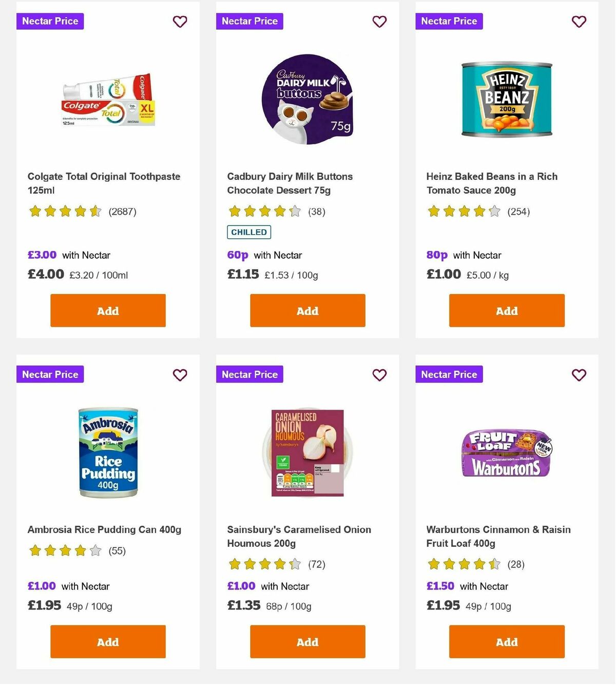Favourite Heinz Baked Beans with heart icon

pos(579,22)
